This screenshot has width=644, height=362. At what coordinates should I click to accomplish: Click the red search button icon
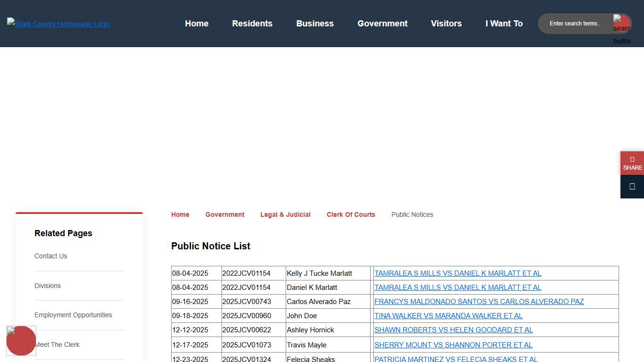tap(621, 24)
